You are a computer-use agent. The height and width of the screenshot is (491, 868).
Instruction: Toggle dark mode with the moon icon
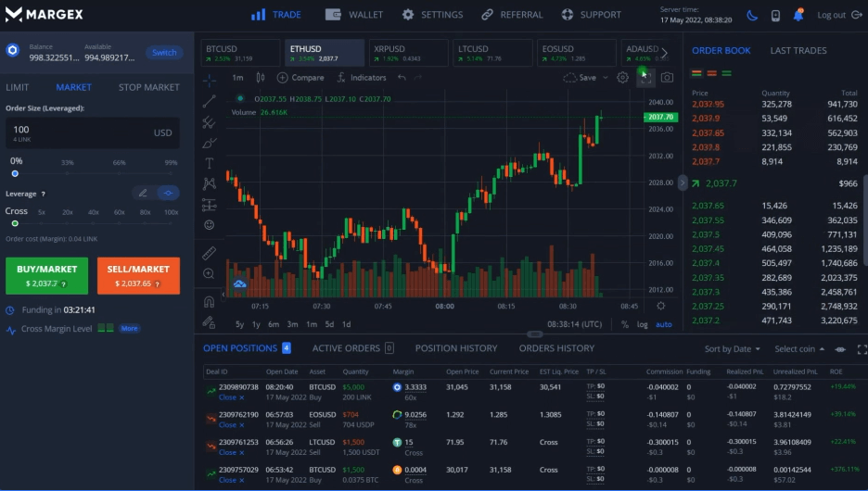point(751,15)
